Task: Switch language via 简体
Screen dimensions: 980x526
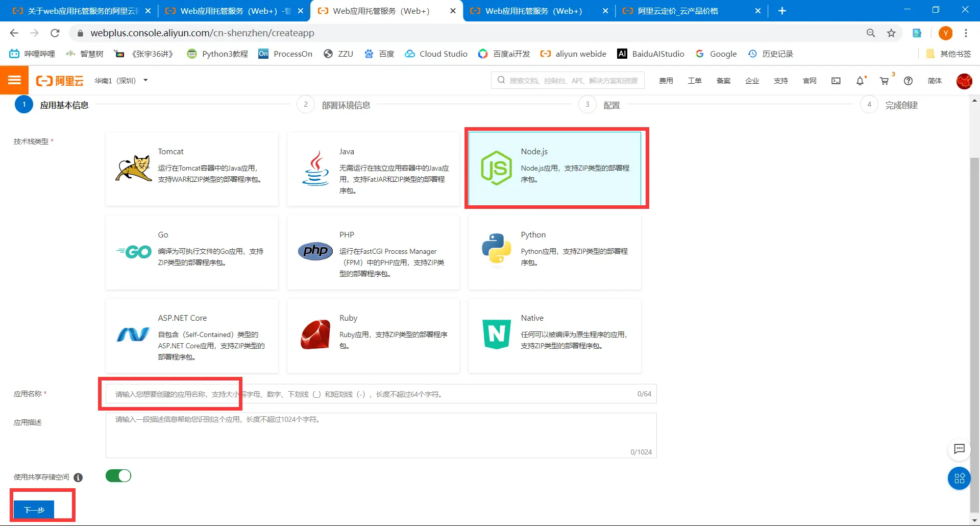Action: coord(935,81)
